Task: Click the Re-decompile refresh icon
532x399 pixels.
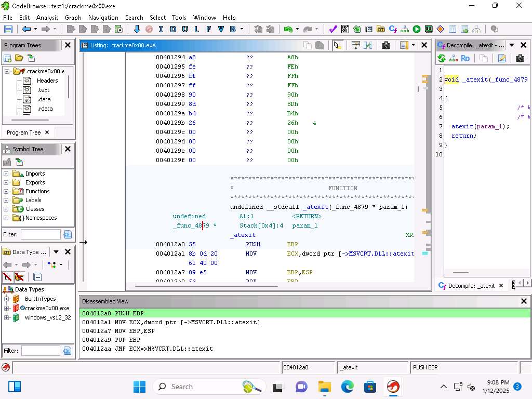Action: (442, 58)
